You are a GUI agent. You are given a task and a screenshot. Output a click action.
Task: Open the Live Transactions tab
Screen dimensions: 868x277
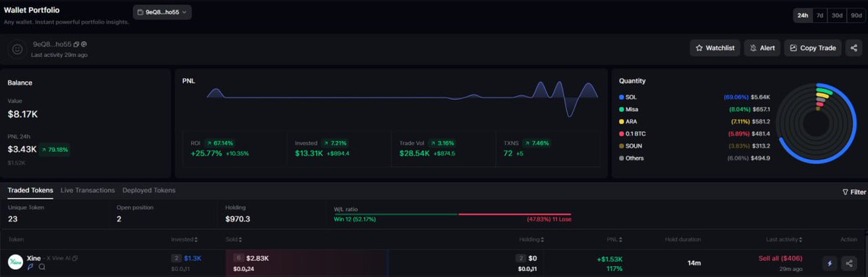88,190
